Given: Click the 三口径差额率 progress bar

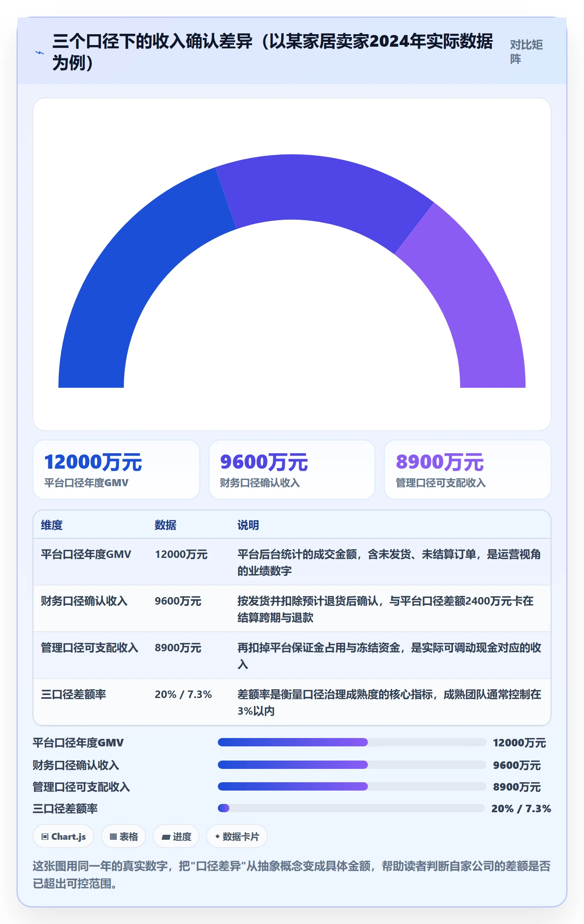Looking at the screenshot, I should [351, 808].
